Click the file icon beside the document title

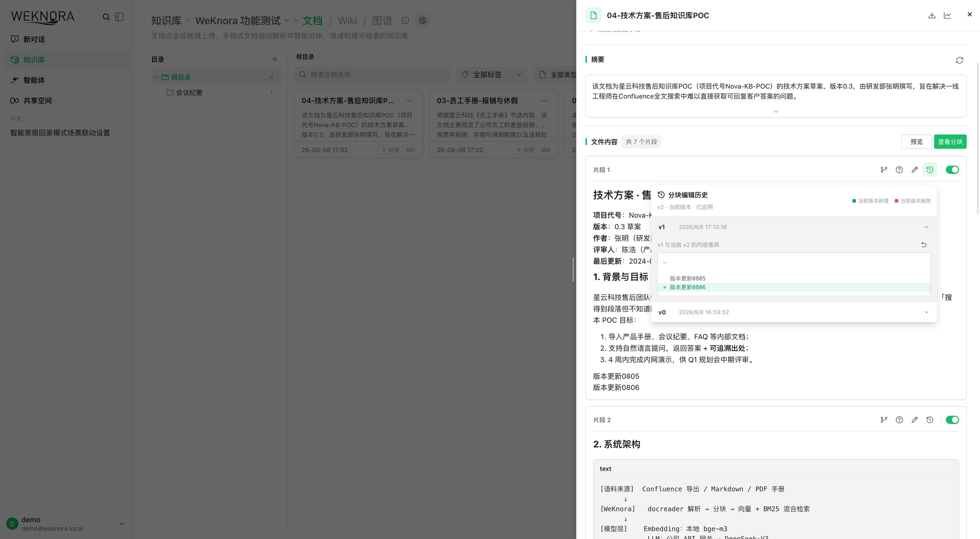[x=594, y=15]
